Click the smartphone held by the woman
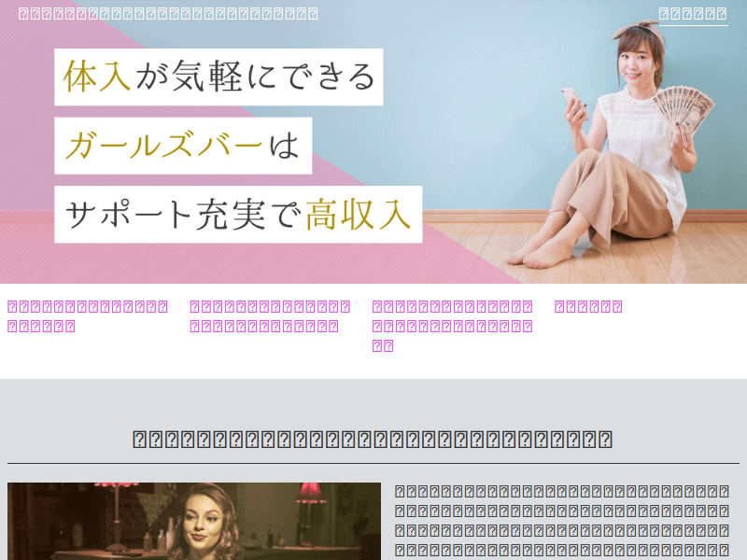Viewport: 747px width, 560px height. 569,99
